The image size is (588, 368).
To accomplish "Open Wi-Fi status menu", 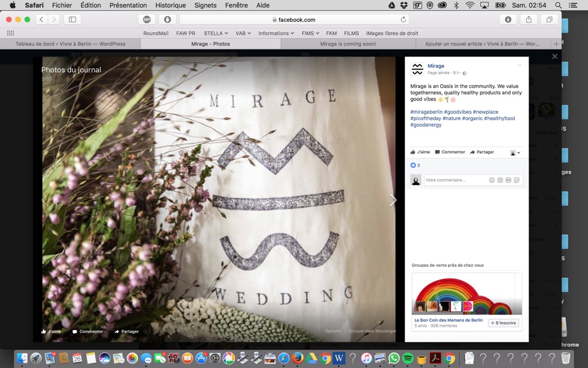I will [470, 5].
